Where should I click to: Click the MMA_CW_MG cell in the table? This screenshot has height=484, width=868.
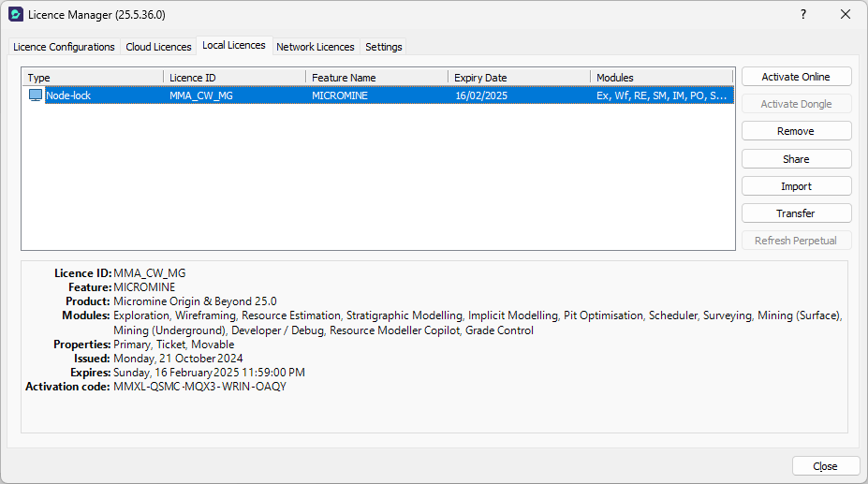(x=201, y=95)
